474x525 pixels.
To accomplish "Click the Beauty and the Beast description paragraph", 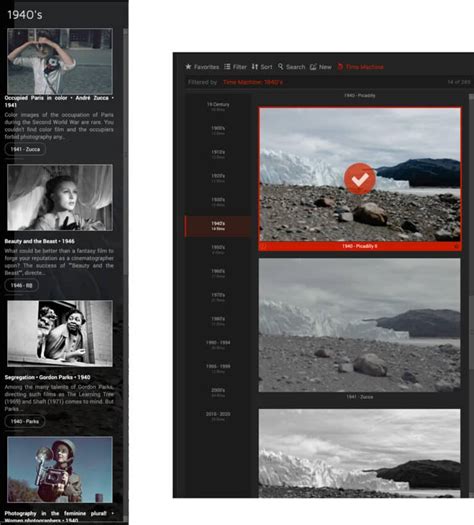I will pyautogui.click(x=59, y=262).
